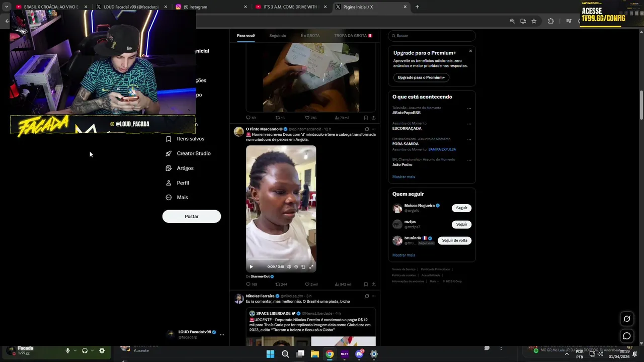This screenshot has width=644, height=362.
Task: Mute the video sound in player
Action: [289, 267]
